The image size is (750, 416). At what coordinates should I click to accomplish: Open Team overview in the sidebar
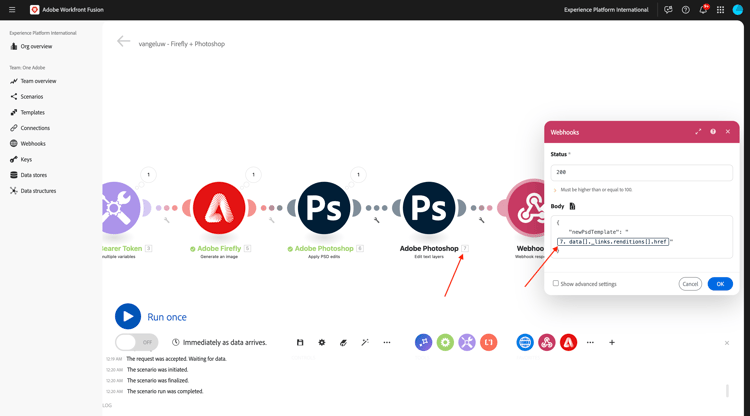point(38,81)
